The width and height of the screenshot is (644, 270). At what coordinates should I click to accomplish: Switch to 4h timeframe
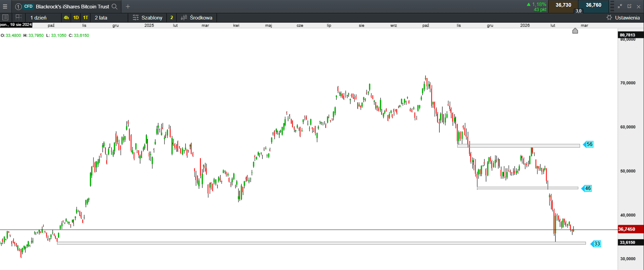click(66, 17)
